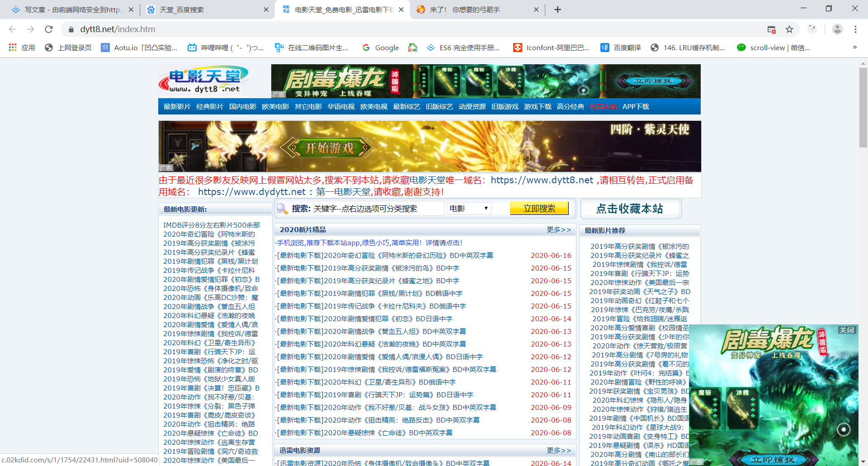Click the extension icon beside the bookmark star
The height and width of the screenshot is (466, 868).
coord(812,29)
